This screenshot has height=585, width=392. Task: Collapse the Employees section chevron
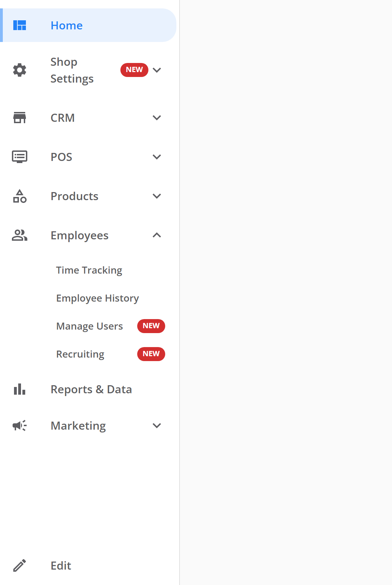pos(157,235)
